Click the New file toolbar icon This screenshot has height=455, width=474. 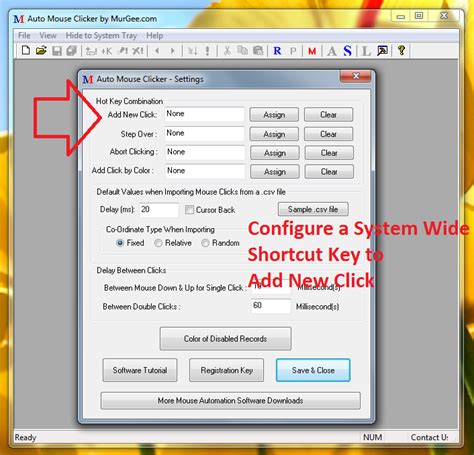click(26, 51)
